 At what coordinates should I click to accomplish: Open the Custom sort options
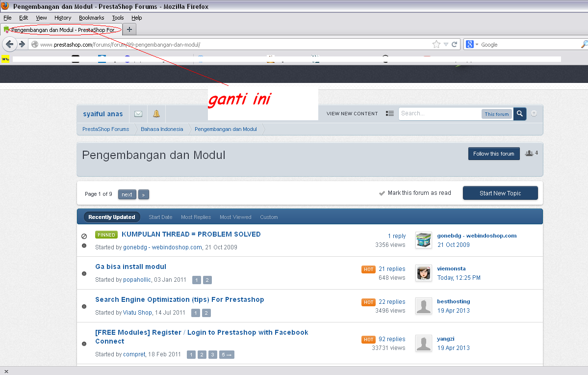pyautogui.click(x=269, y=217)
